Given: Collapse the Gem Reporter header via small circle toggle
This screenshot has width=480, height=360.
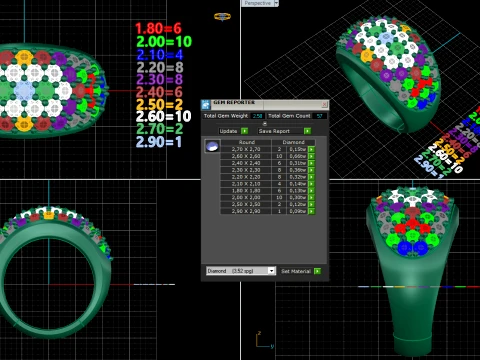Looking at the screenshot, I should point(265,124).
